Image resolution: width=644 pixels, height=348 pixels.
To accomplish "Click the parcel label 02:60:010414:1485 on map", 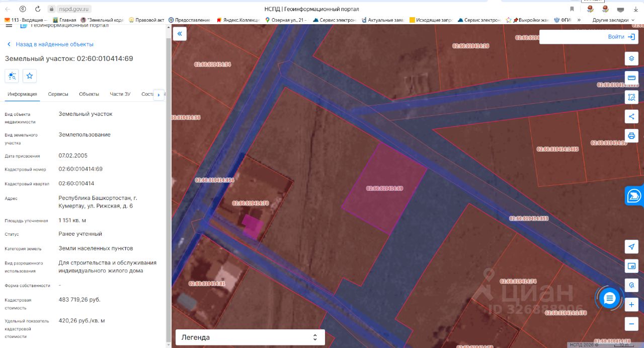I will pyautogui.click(x=557, y=149).
